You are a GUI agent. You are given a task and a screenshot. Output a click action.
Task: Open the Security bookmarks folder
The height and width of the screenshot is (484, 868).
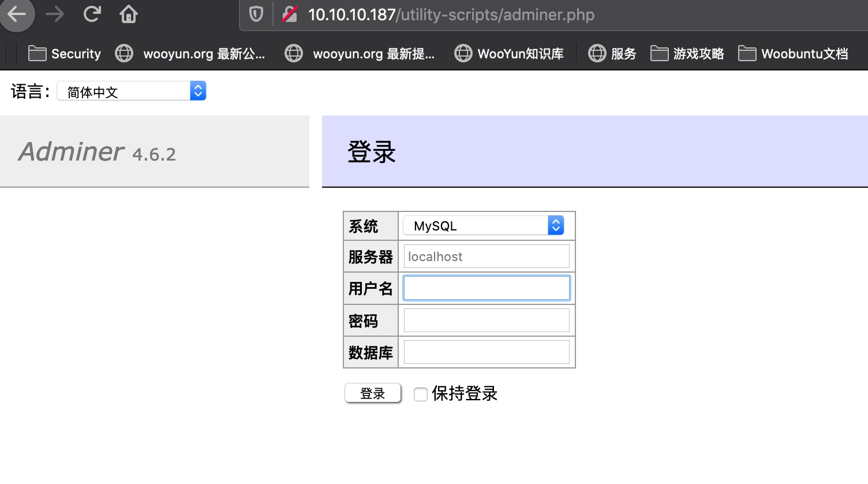click(65, 54)
